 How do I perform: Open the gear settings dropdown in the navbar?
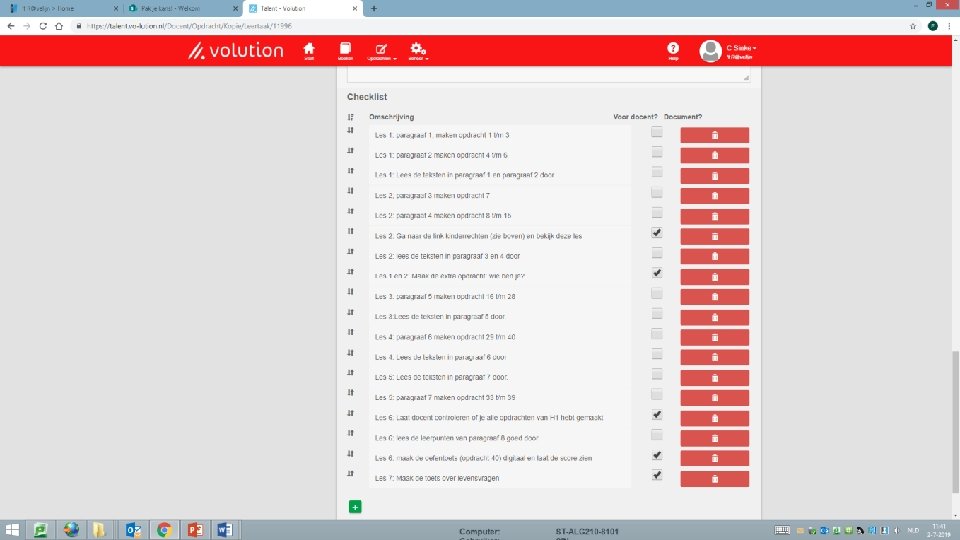(x=418, y=51)
